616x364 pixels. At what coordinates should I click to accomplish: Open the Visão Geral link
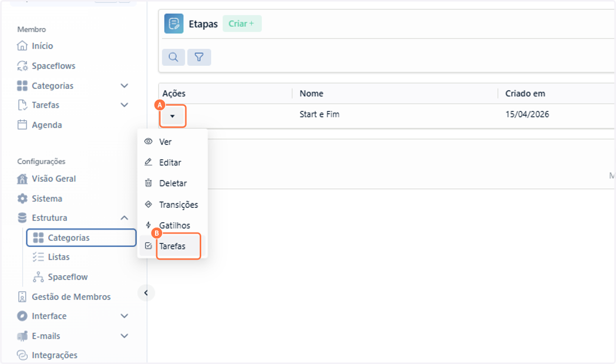(x=54, y=179)
